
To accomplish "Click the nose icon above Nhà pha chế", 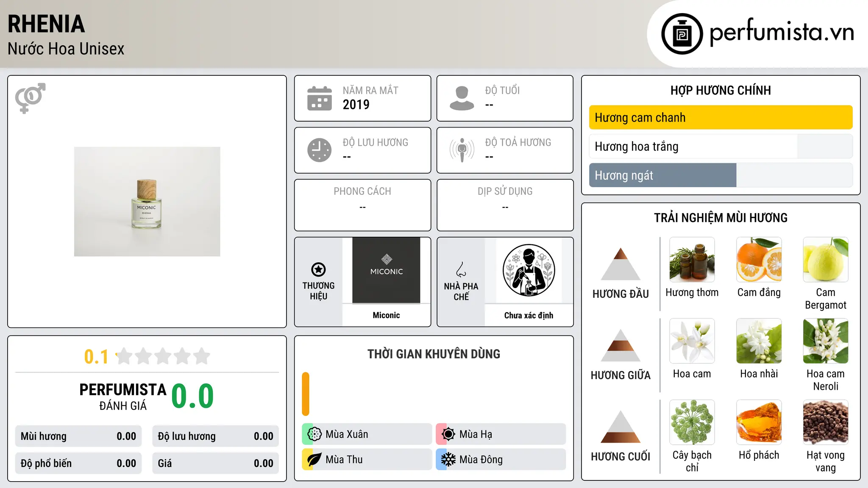I will 461,269.
